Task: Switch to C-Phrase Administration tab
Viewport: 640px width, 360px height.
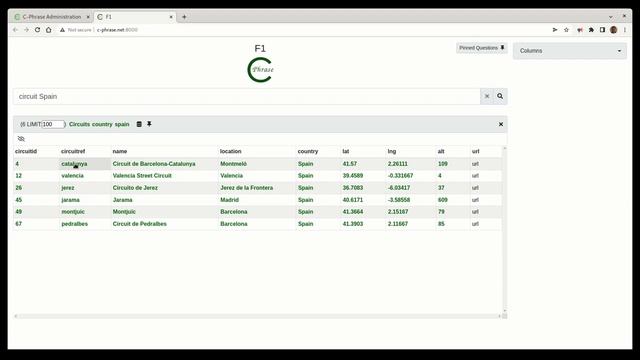Action: (x=51, y=17)
